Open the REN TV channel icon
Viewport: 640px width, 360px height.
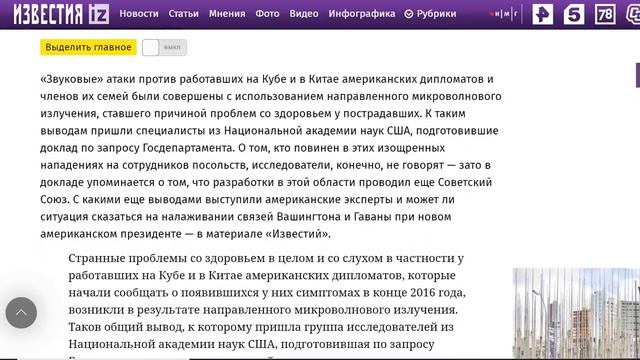[x=543, y=14]
